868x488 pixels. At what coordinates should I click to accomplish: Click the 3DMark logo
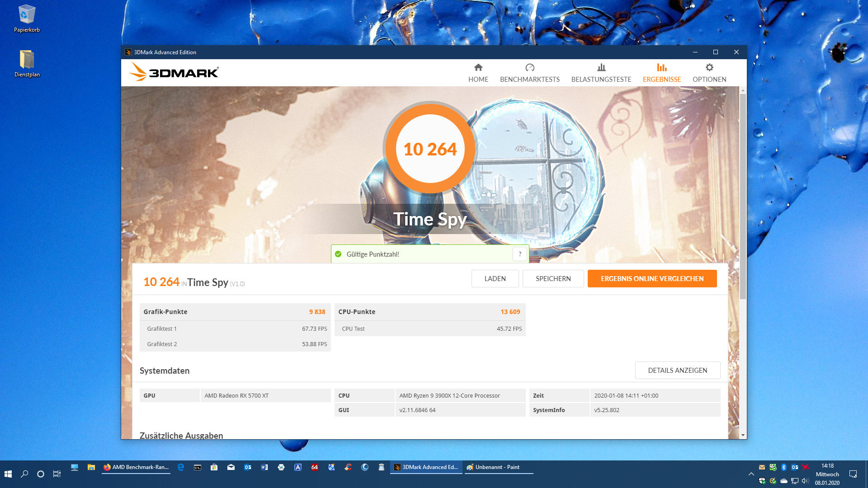(174, 72)
